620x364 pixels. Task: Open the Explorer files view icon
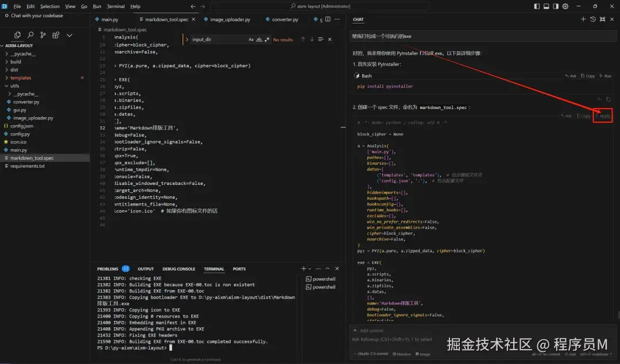(x=17, y=35)
